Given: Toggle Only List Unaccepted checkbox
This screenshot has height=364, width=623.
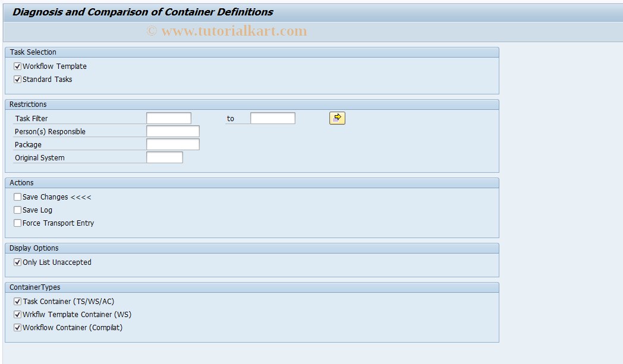Looking at the screenshot, I should click(x=17, y=262).
